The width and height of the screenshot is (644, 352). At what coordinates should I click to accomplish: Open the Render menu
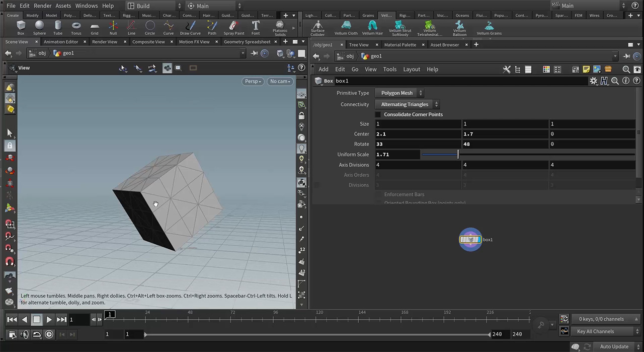42,6
